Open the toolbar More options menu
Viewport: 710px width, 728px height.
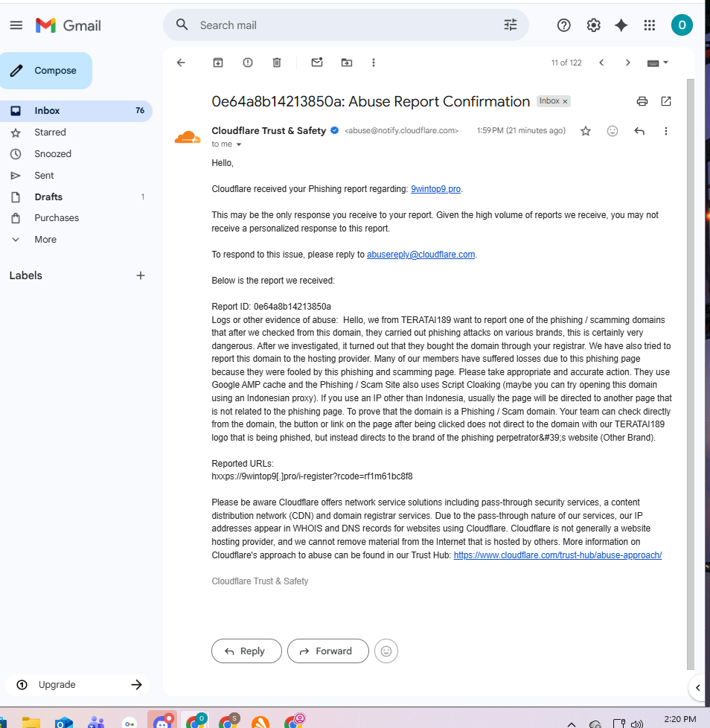click(374, 63)
